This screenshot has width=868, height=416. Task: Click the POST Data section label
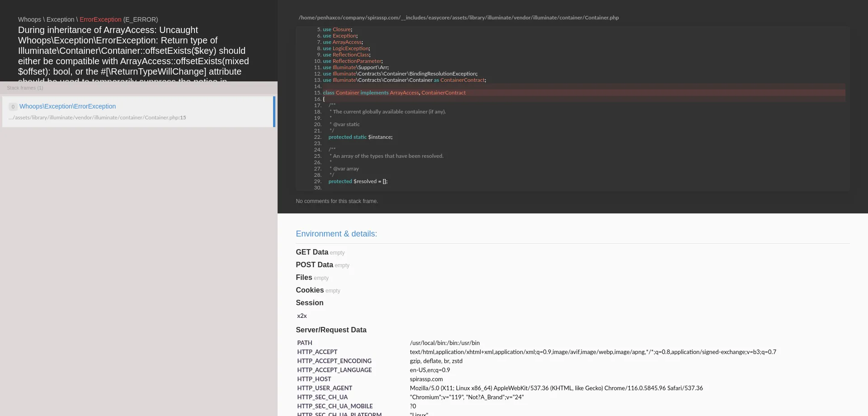[314, 265]
